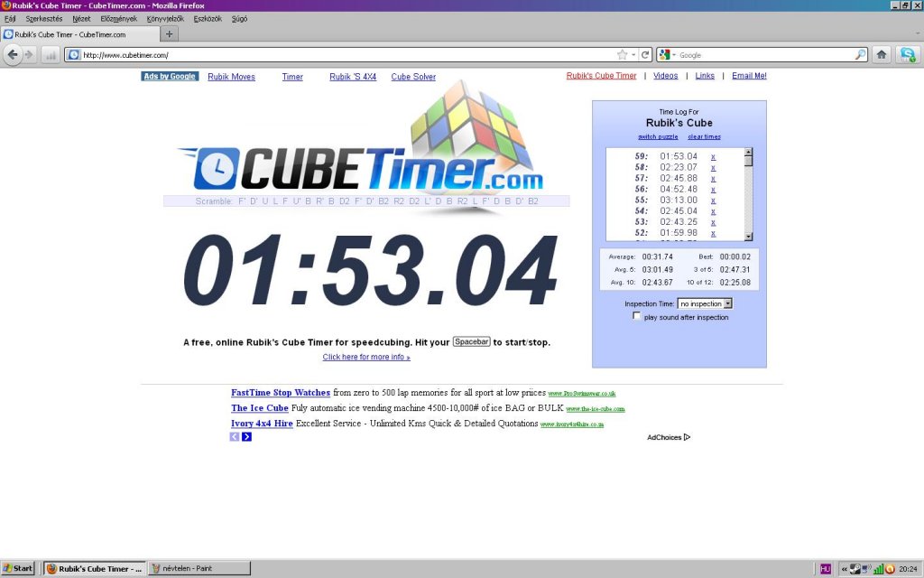The height and width of the screenshot is (578, 924).
Task: Click the Rubik's Cube Timer top link
Action: click(x=601, y=76)
